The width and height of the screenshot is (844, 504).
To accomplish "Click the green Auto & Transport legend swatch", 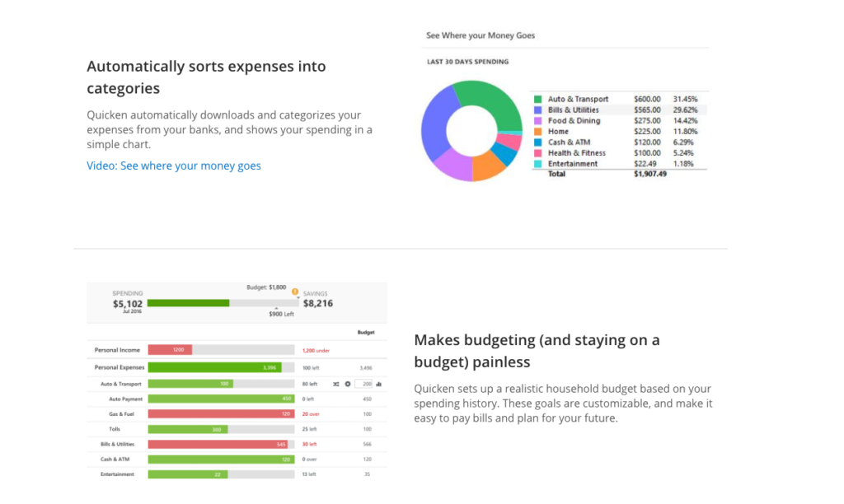I will [537, 99].
